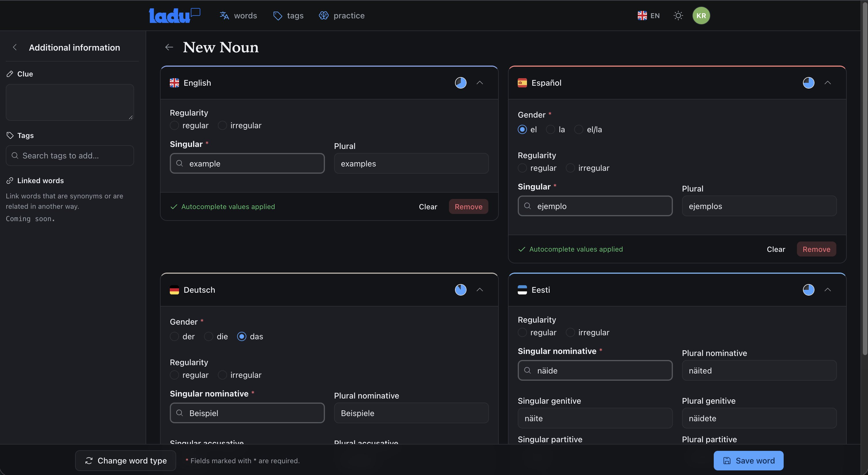
Task: Click the ladu logo
Action: coord(174,16)
